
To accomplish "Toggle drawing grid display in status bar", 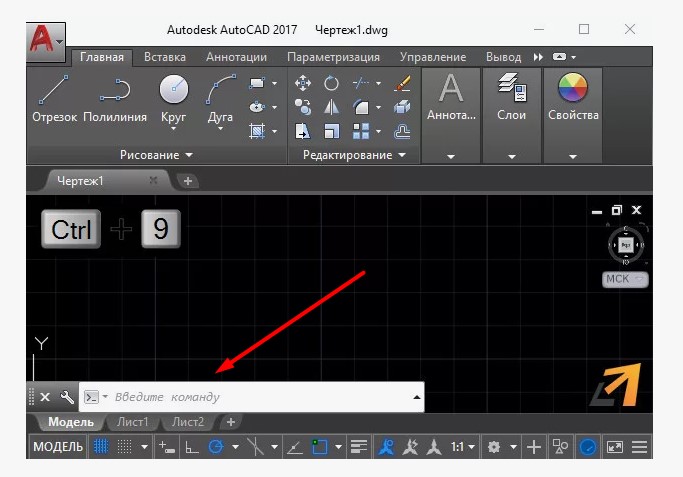I will [x=101, y=447].
